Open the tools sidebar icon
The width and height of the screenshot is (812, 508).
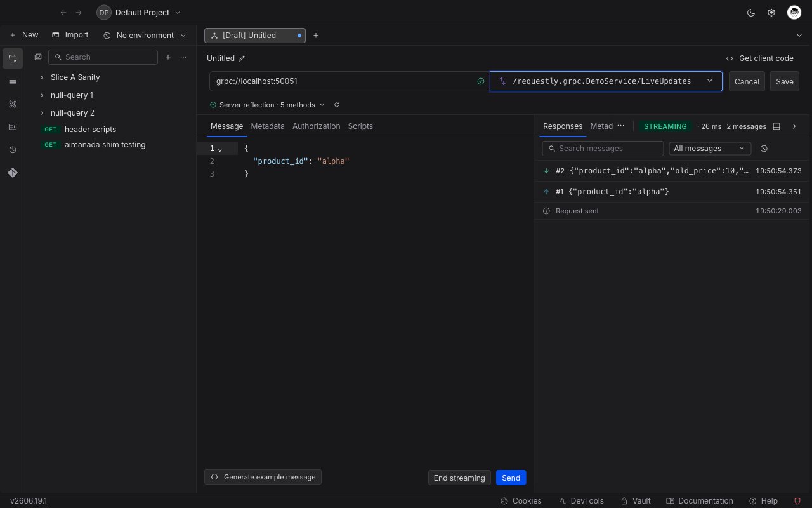(x=13, y=104)
